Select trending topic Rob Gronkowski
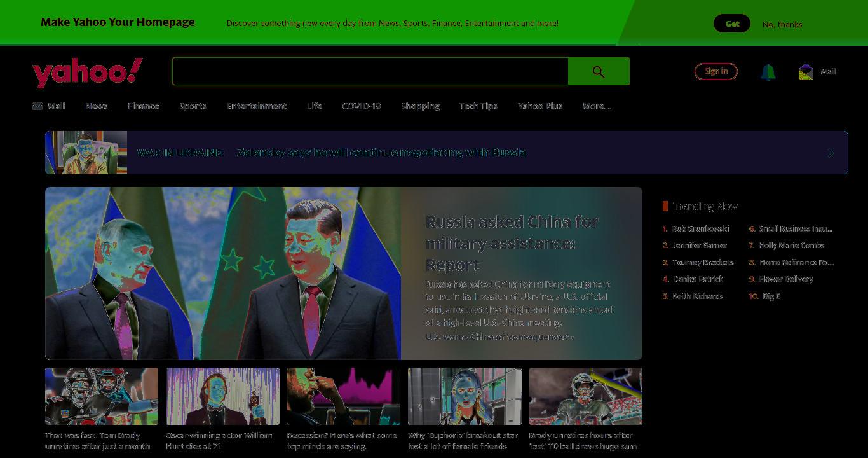 tap(701, 228)
